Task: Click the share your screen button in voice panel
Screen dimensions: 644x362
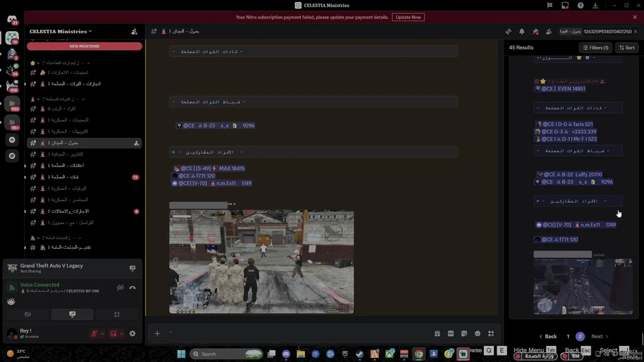Action: click(72, 314)
